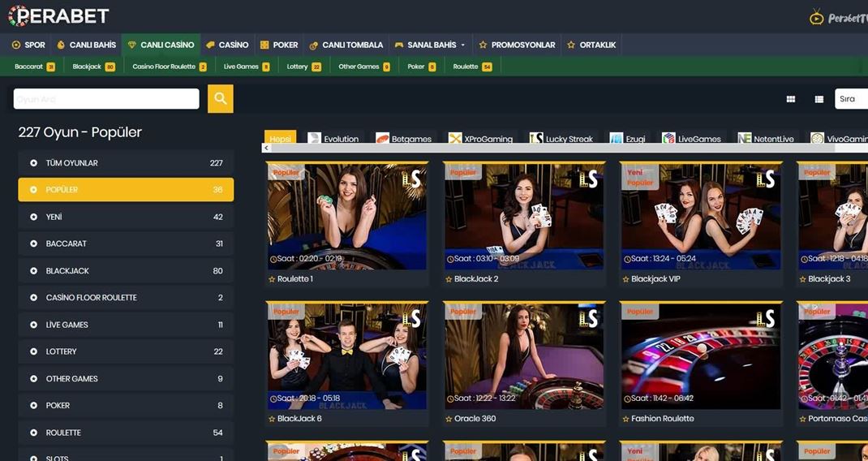Open the Canlı Bahis menu
The image size is (868, 461).
pos(86,45)
